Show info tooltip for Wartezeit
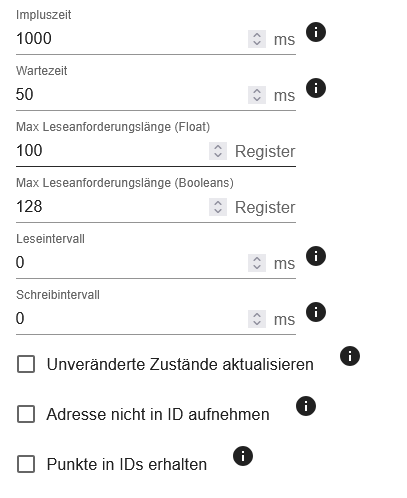The height and width of the screenshot is (498, 407). 316,88
